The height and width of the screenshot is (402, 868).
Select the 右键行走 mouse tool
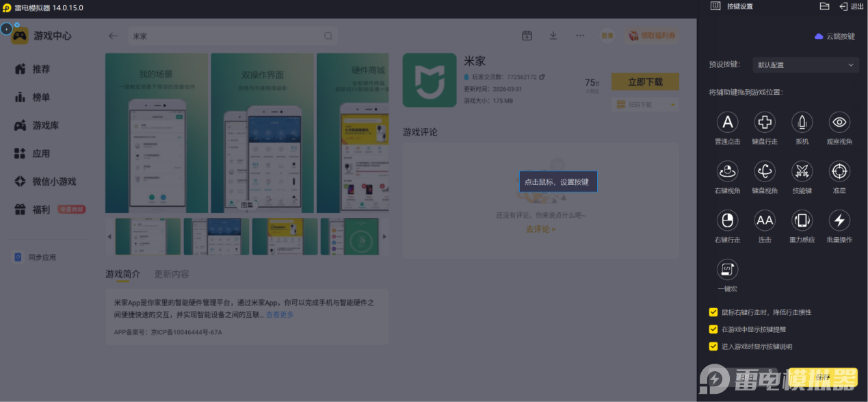(x=727, y=221)
